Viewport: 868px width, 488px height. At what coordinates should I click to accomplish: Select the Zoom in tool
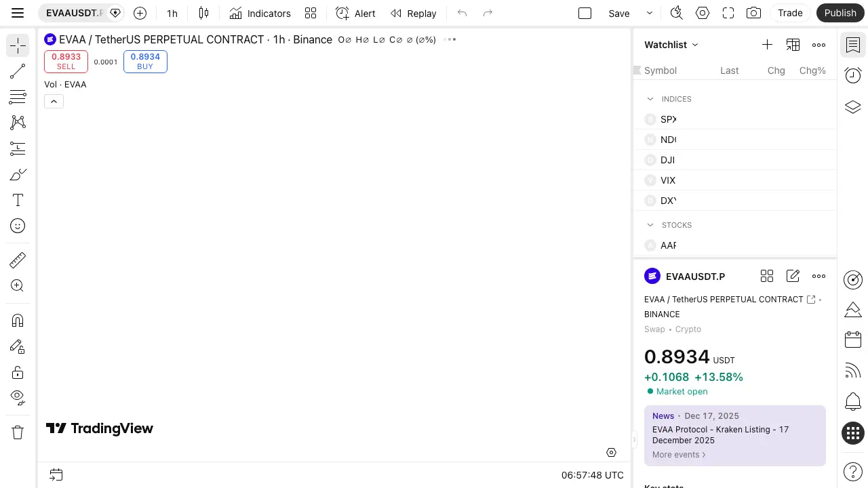coord(18,286)
